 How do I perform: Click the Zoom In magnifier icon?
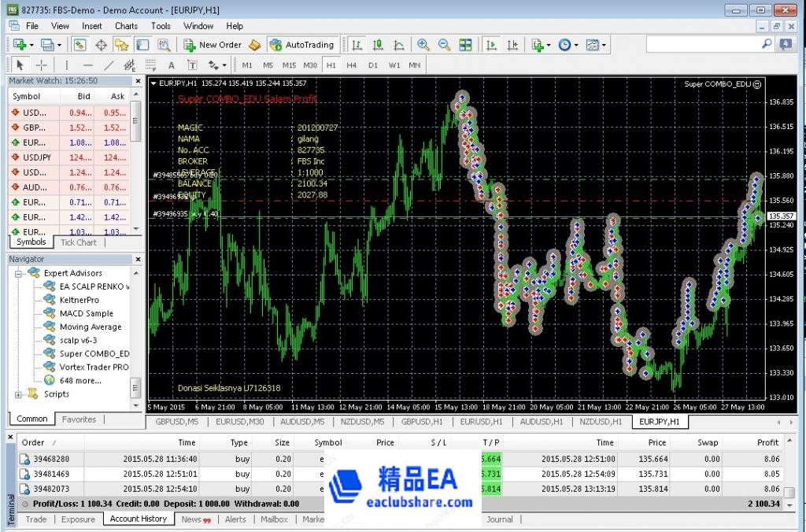423,45
